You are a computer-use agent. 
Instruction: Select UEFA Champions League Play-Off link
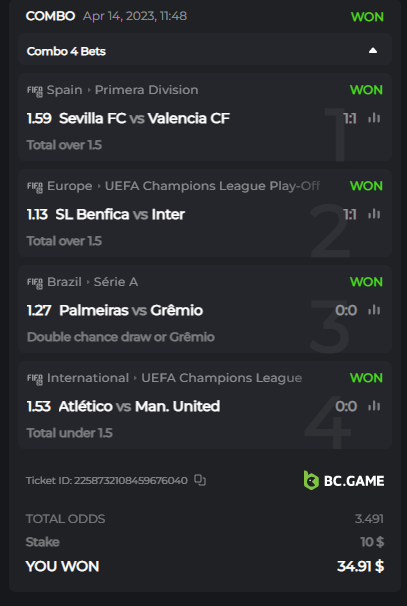tap(212, 186)
